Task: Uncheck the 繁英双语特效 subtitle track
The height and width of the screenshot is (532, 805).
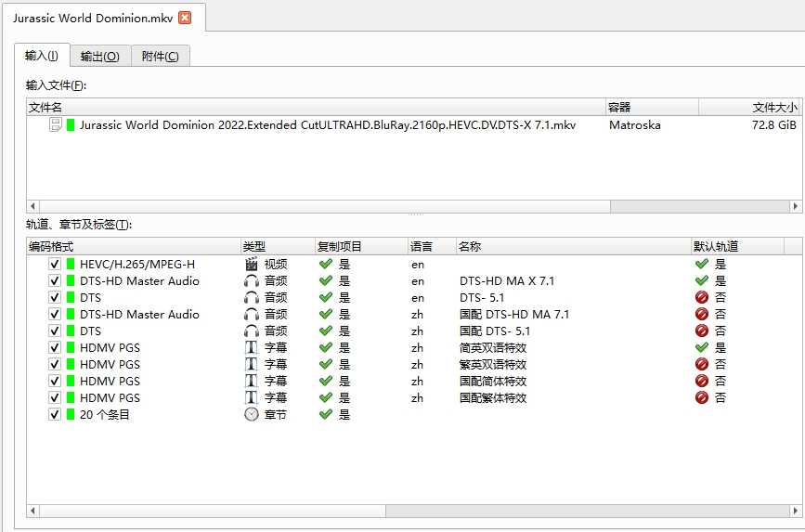Action: pos(55,364)
